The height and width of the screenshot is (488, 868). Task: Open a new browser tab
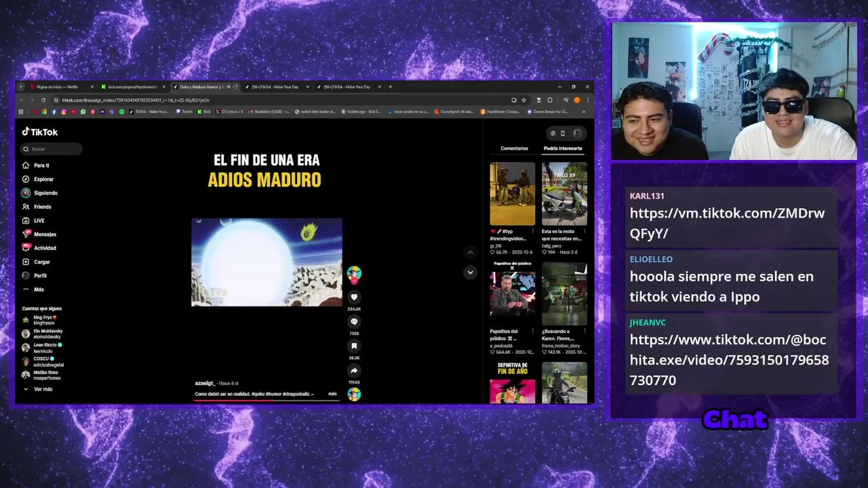(x=390, y=87)
